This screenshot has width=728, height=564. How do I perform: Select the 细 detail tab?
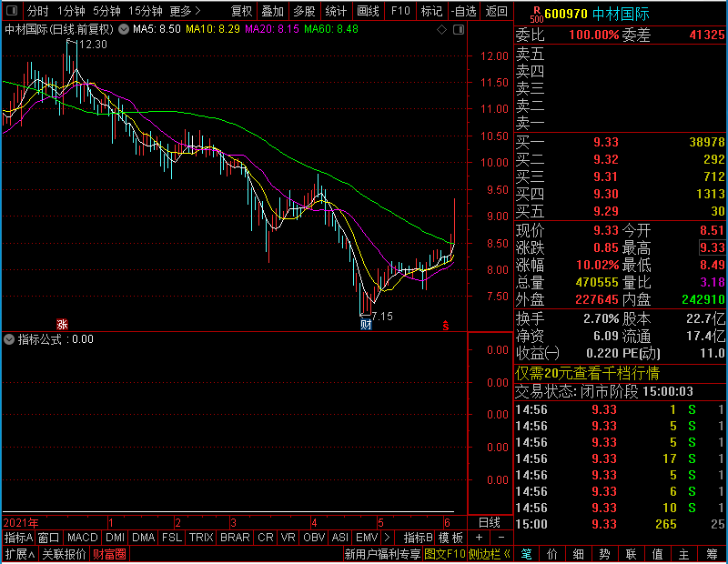pos(579,554)
